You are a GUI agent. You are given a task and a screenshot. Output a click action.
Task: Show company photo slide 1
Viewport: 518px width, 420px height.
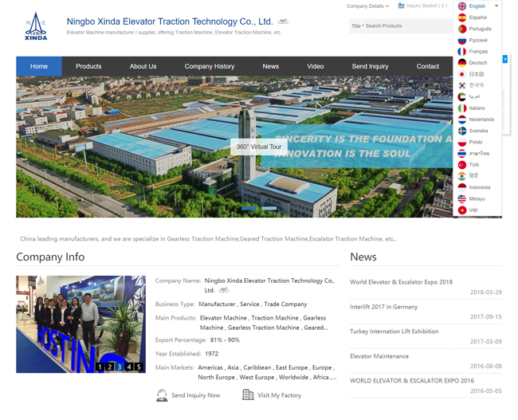(100, 367)
